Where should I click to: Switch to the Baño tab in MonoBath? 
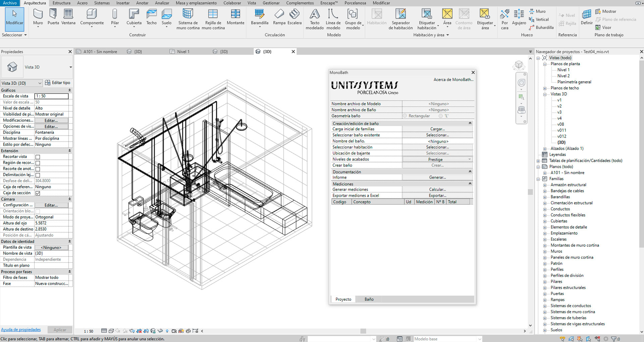pyautogui.click(x=369, y=299)
